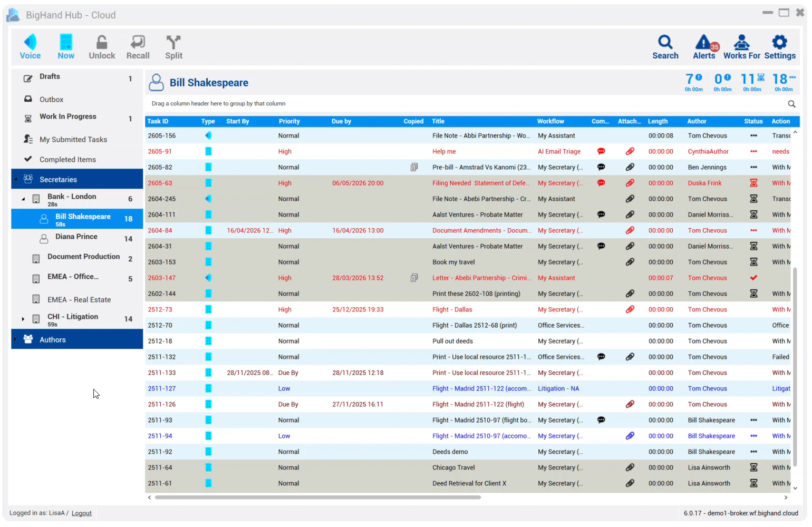Viewport: 812px width, 527px height.
Task: Click title 'Deed Retrieval for Client X'
Action: pyautogui.click(x=469, y=483)
